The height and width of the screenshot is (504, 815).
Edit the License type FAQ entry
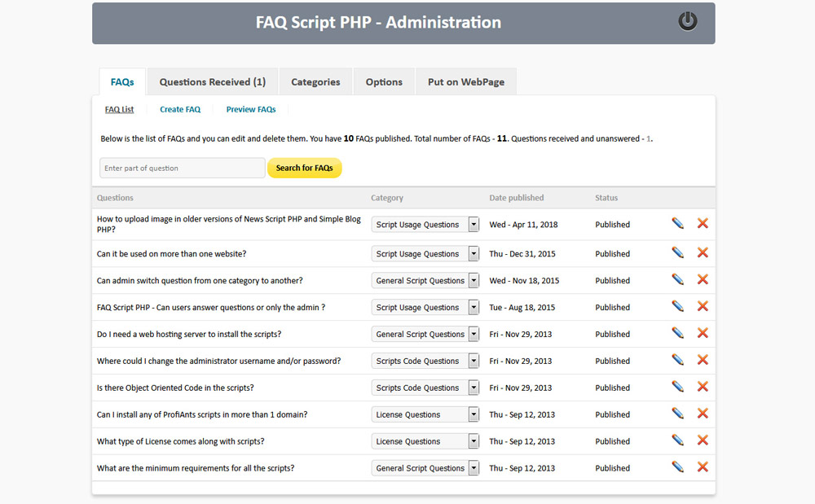[x=677, y=440]
